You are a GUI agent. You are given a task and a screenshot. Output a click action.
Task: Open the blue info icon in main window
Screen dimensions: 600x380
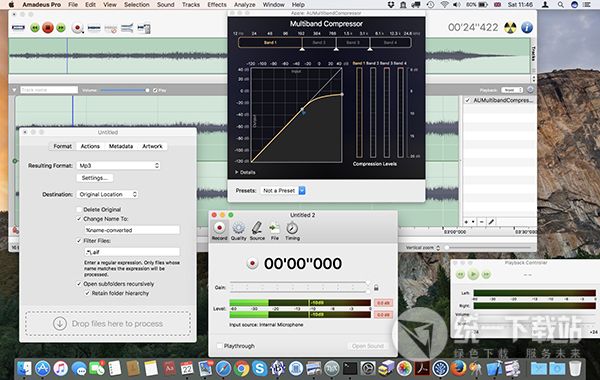point(527,28)
